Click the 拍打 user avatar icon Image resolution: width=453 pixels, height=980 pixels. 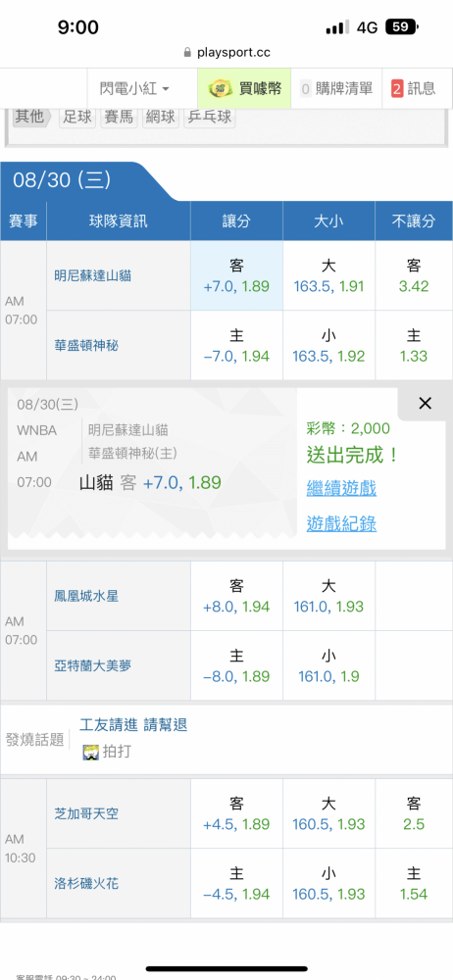[x=91, y=752]
